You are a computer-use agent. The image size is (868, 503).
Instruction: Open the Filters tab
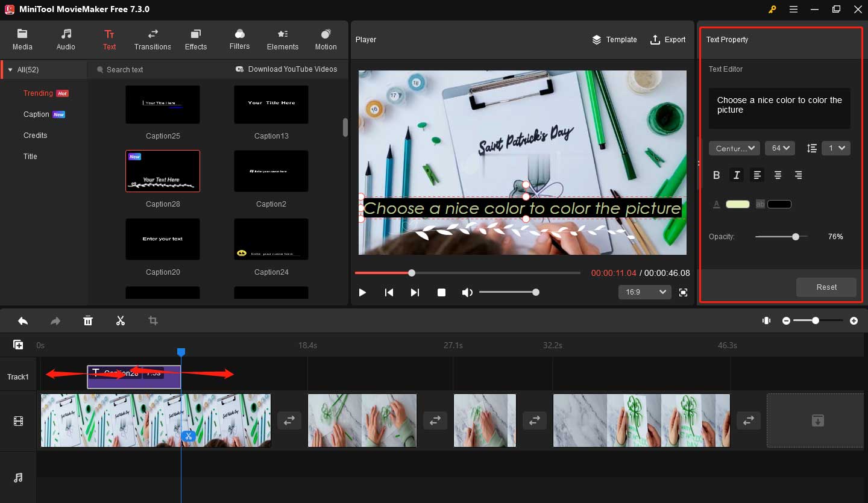pyautogui.click(x=239, y=40)
